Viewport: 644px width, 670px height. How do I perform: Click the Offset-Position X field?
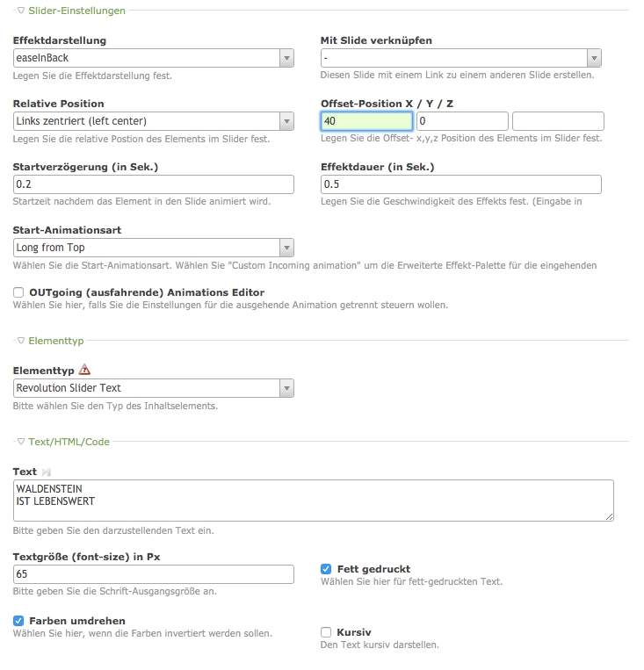pos(366,121)
